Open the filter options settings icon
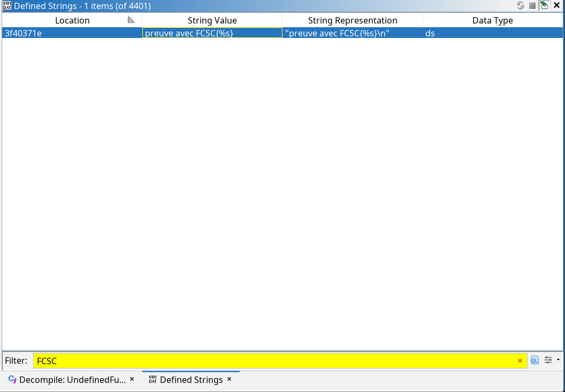The width and height of the screenshot is (565, 392). coord(548,360)
